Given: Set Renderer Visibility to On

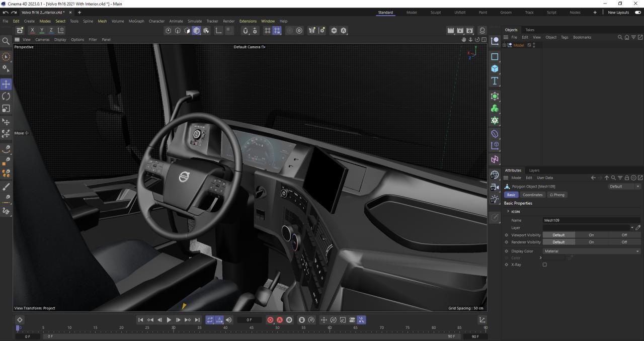Looking at the screenshot, I should point(591,242).
